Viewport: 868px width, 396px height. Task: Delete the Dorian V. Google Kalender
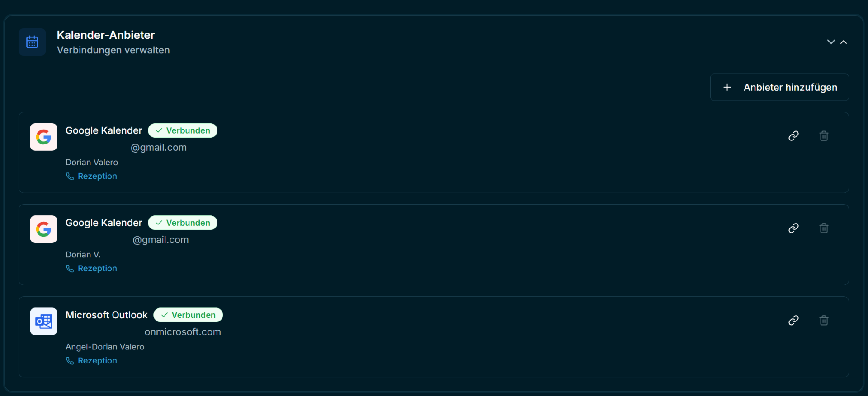click(824, 228)
